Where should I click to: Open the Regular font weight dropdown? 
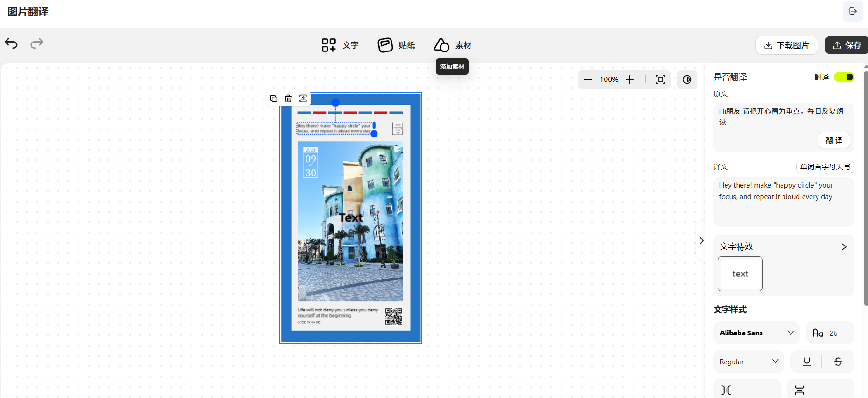click(x=748, y=362)
